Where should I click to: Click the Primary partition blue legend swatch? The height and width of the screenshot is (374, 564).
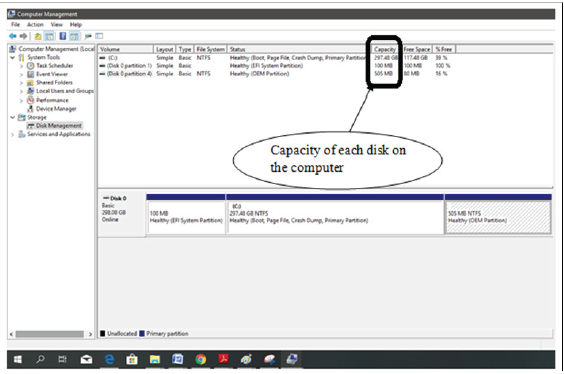[x=142, y=334]
